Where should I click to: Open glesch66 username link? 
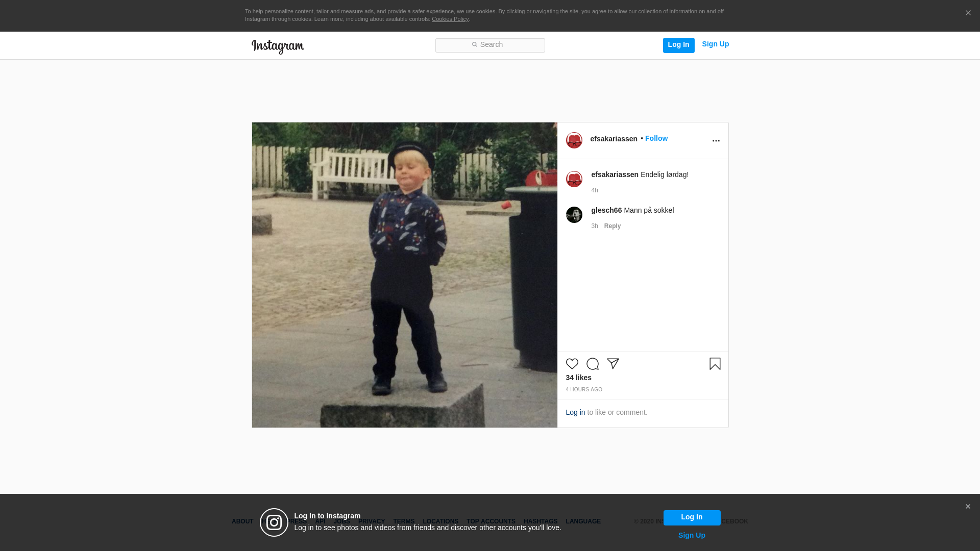606,210
